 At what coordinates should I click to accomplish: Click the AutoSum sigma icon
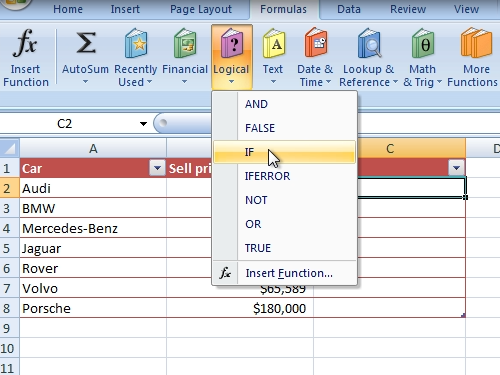click(85, 43)
